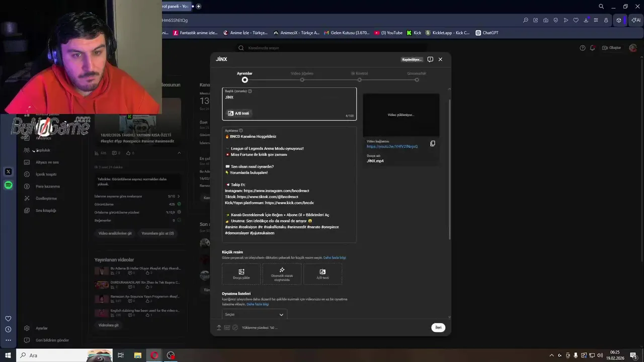
Task: Open YouTube Studio notifications bell
Action: coord(593,48)
